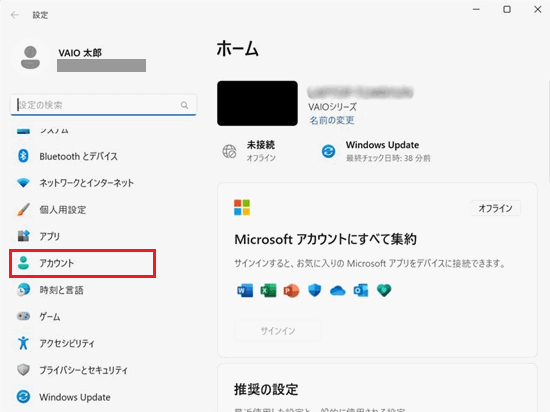
Task: Click the Windows Update sync icon on home
Action: tap(328, 151)
